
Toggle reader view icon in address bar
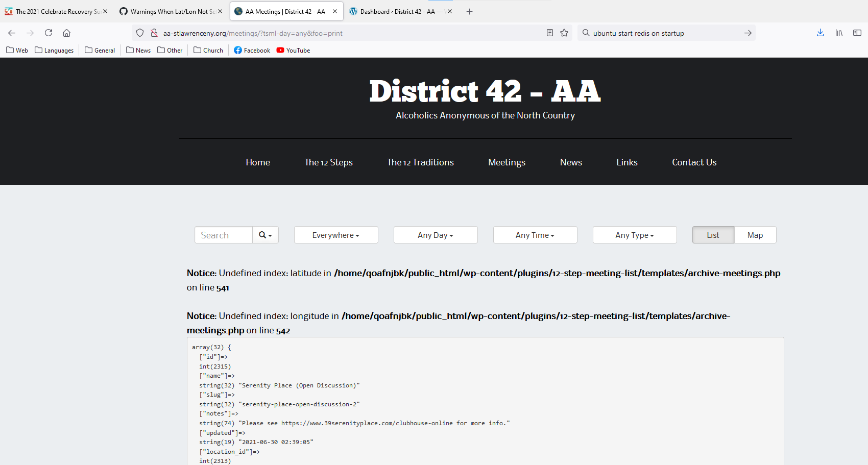pyautogui.click(x=550, y=33)
